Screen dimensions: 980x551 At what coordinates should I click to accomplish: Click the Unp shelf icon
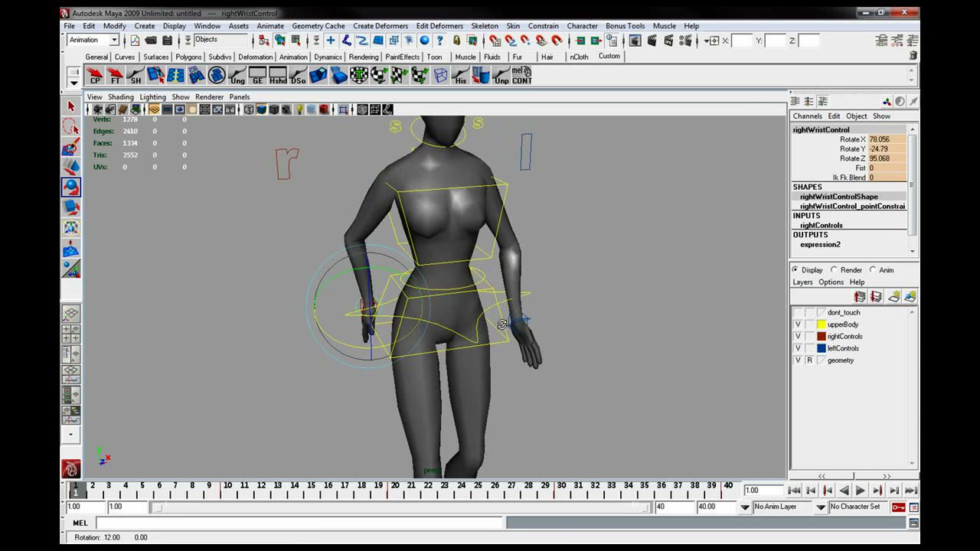coord(501,75)
